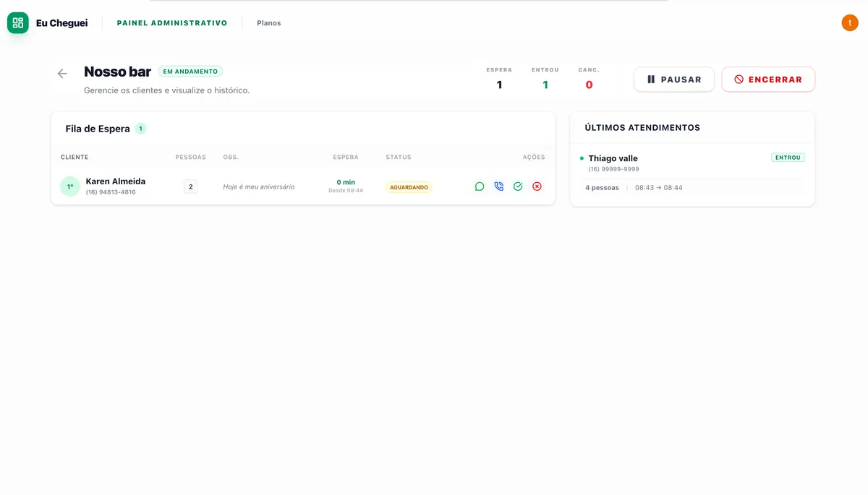This screenshot has height=495, width=868.
Task: End the queue with the ENCERRAR button
Action: coord(768,79)
